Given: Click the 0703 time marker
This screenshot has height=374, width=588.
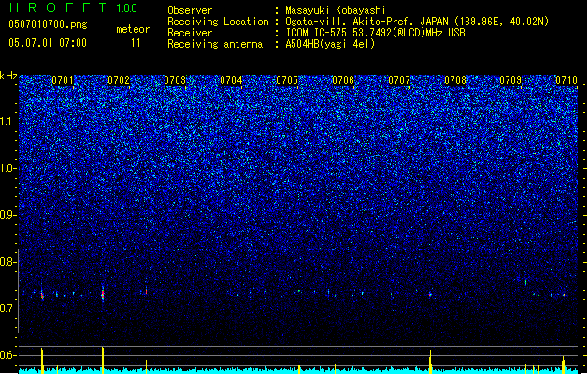Looking at the screenshot, I should click(x=175, y=80).
